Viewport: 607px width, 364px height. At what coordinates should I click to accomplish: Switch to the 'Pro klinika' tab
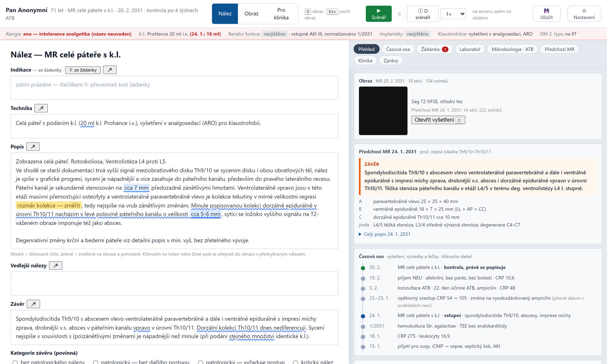[x=281, y=14]
